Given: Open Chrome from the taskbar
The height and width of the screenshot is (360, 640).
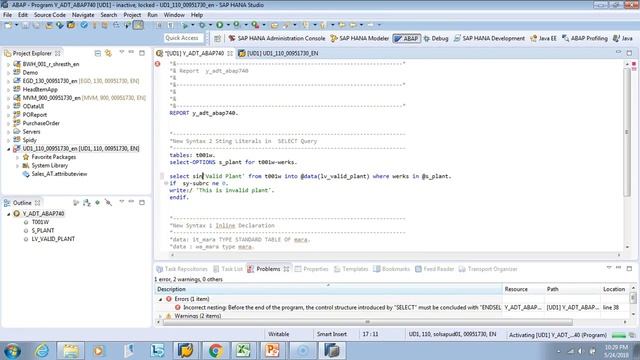Looking at the screenshot, I should (x=216, y=351).
